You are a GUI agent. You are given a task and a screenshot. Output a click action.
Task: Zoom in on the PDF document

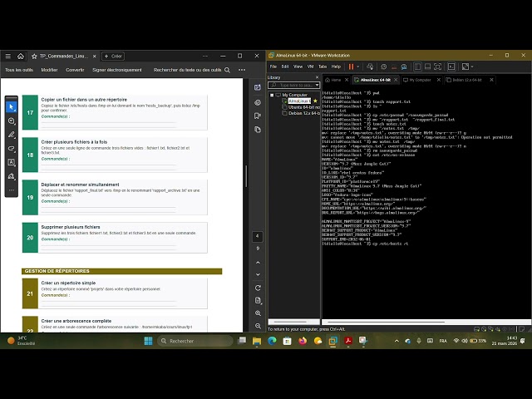pyautogui.click(x=258, y=313)
